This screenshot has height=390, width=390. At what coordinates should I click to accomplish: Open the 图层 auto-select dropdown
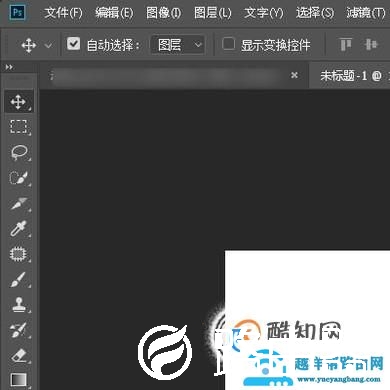click(178, 45)
